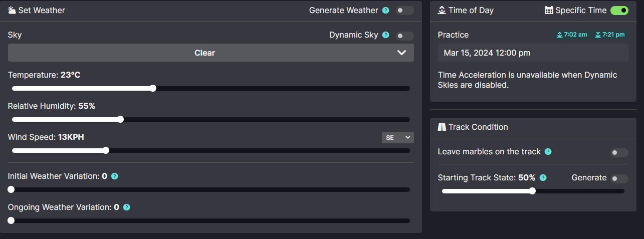644x239 pixels.
Task: Expand the Sky selector chevron arrow
Action: point(401,53)
